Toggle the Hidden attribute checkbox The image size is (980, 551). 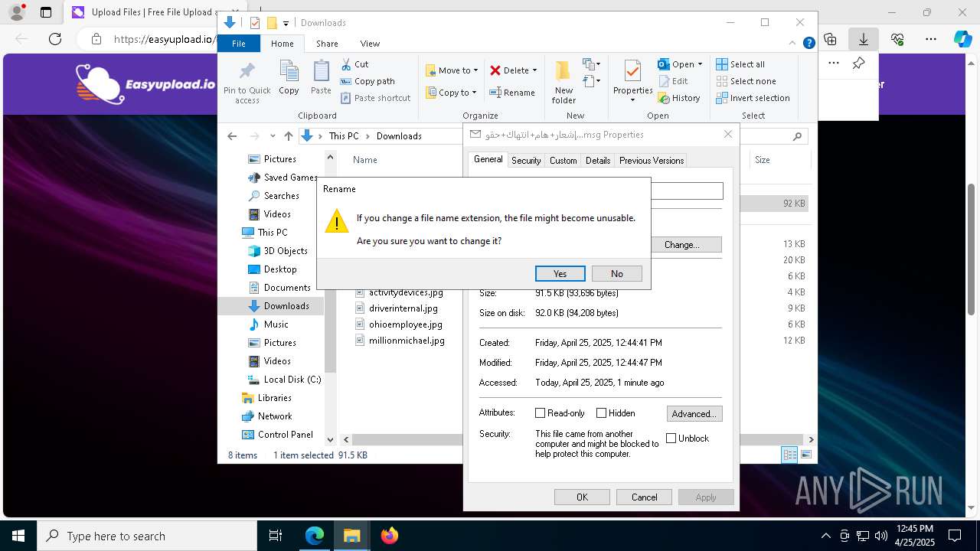click(x=602, y=413)
